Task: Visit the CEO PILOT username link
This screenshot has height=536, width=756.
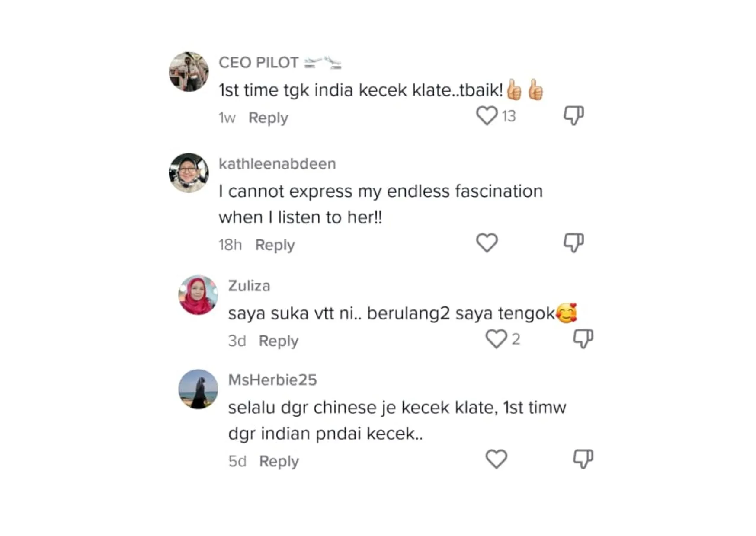Action: point(259,63)
